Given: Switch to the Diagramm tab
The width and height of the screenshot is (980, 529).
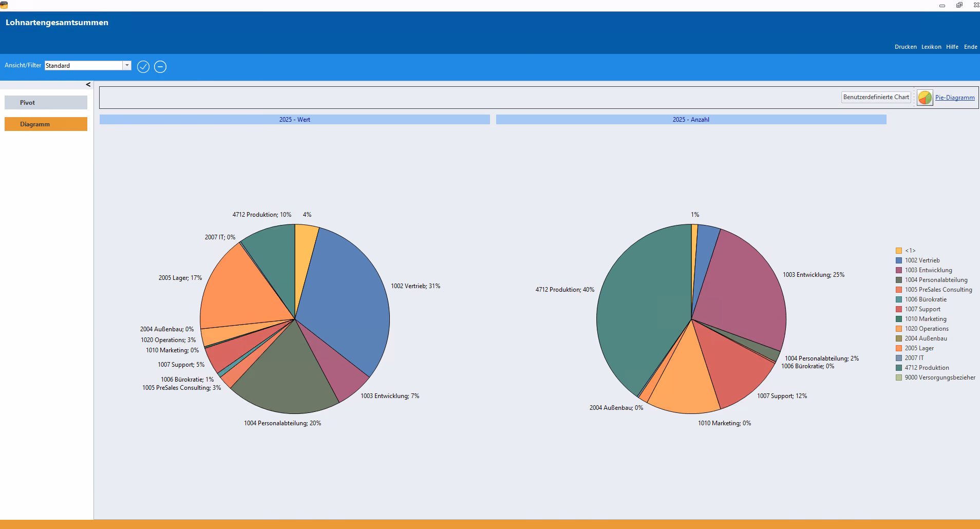Looking at the screenshot, I should (46, 124).
